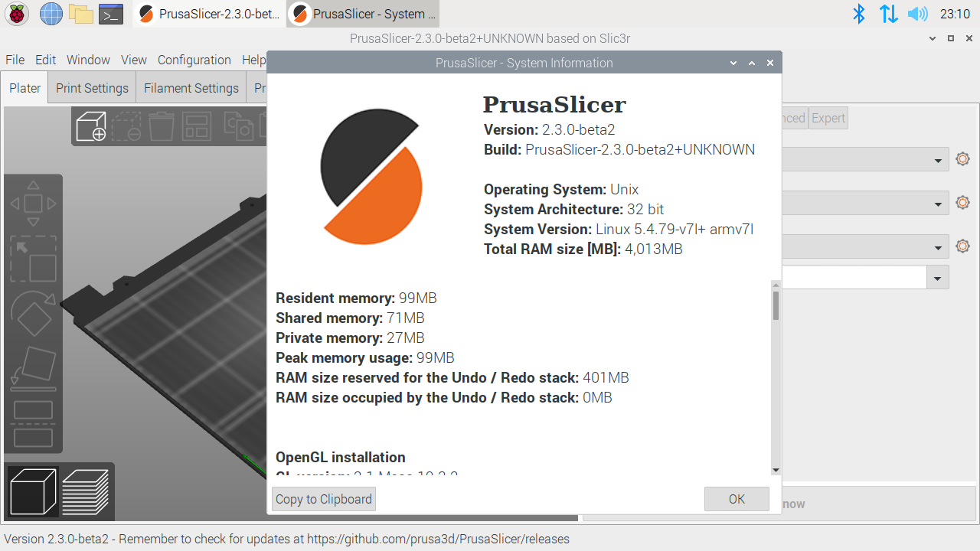Screen dimensions: 980x551
Task: Switch to the Filament Settings tab
Action: (x=191, y=88)
